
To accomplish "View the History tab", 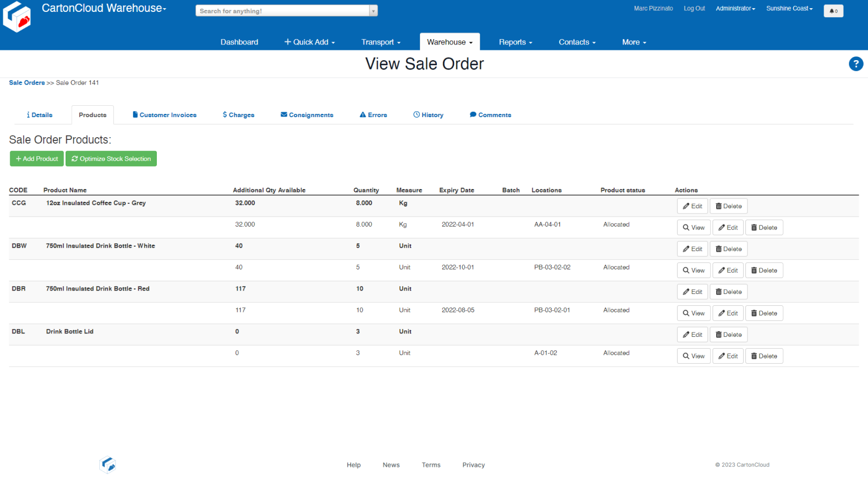I will click(429, 115).
